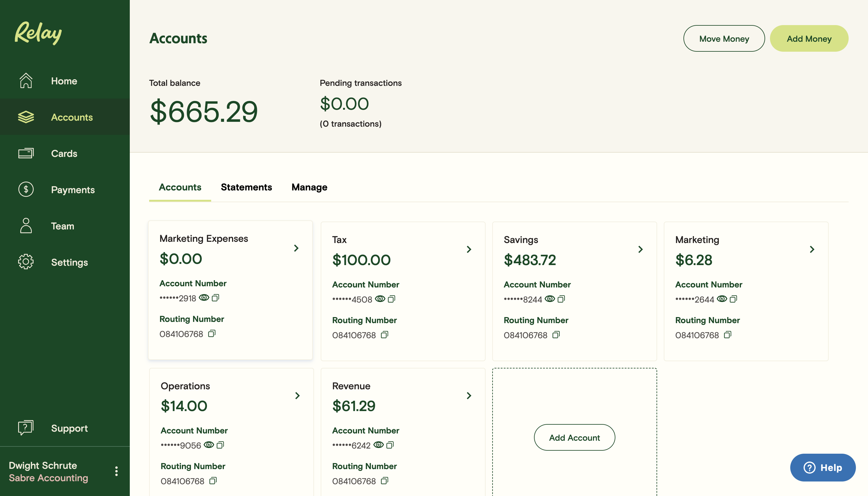
Task: Reveal the Revenue account number
Action: point(378,445)
